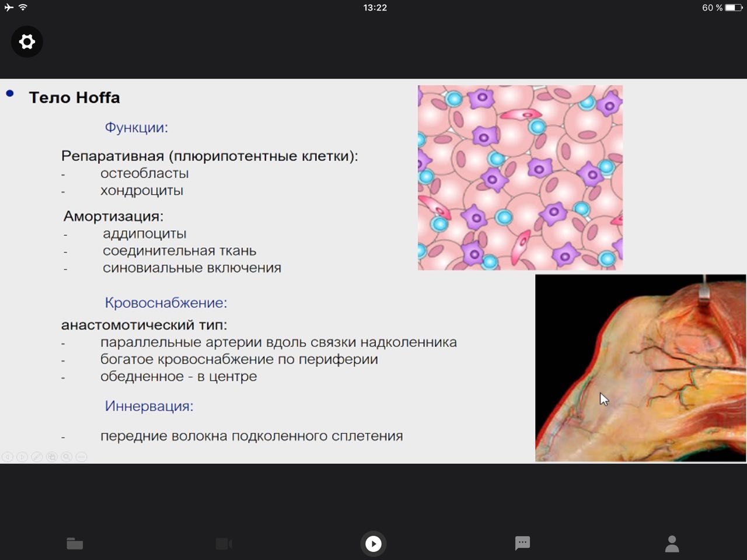Click 'обедненное - в центре' line
Image resolution: width=747 pixels, height=560 pixels.
(x=178, y=377)
